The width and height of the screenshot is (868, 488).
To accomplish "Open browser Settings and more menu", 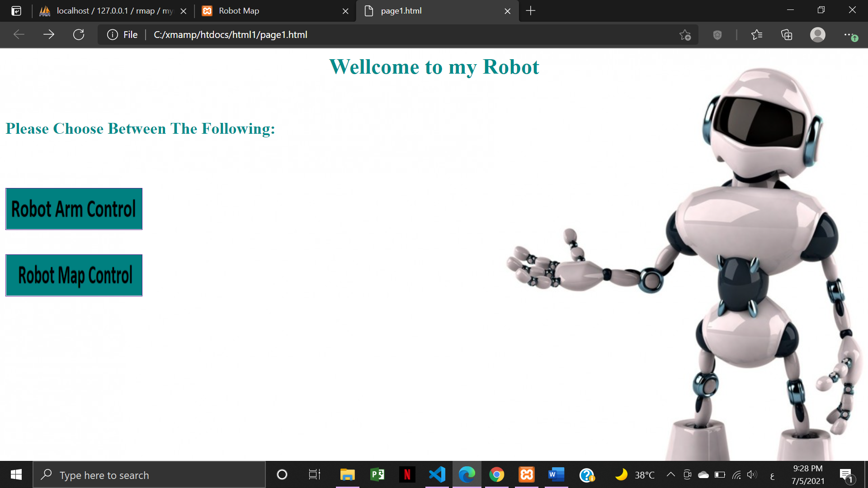I will pos(850,35).
